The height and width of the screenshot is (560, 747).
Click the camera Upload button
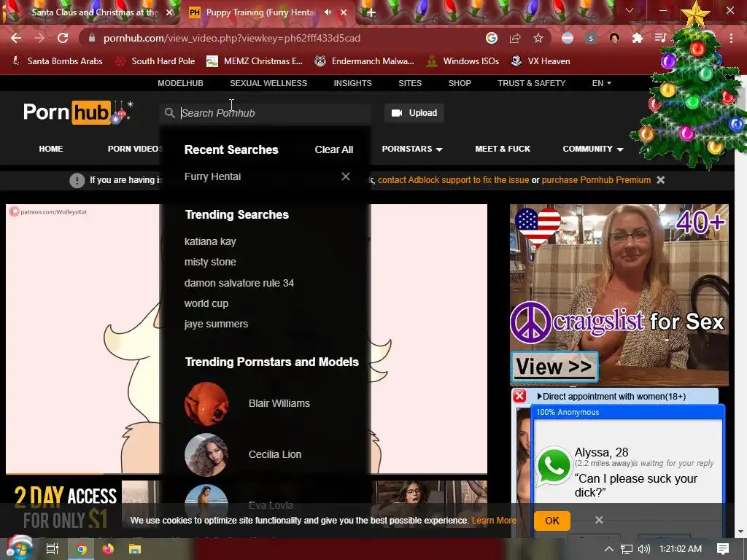[414, 113]
